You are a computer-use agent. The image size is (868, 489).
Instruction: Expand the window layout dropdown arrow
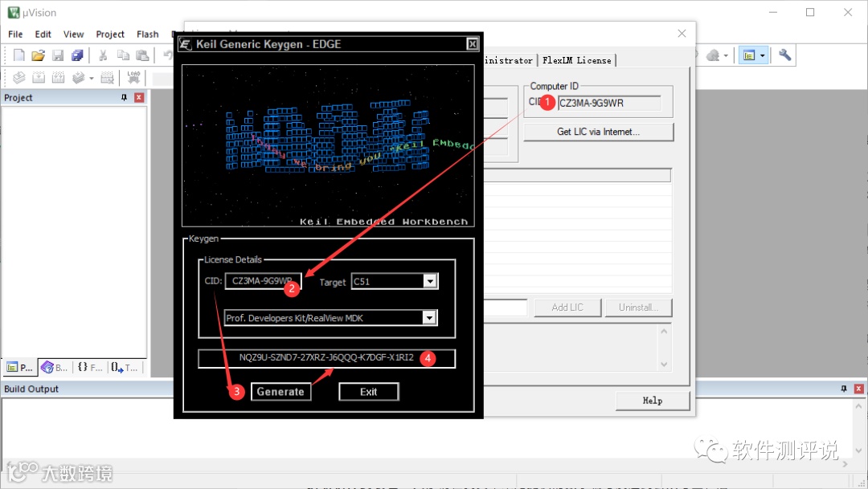pyautogui.click(x=762, y=55)
